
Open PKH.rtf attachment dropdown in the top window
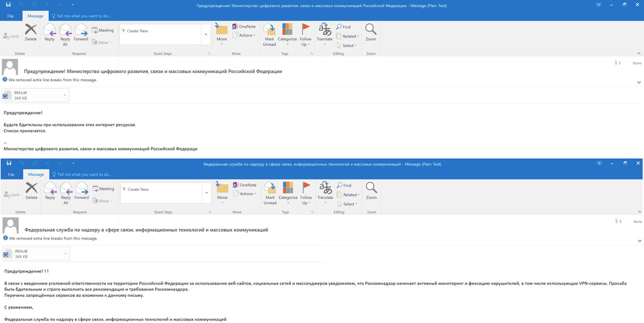tap(64, 95)
